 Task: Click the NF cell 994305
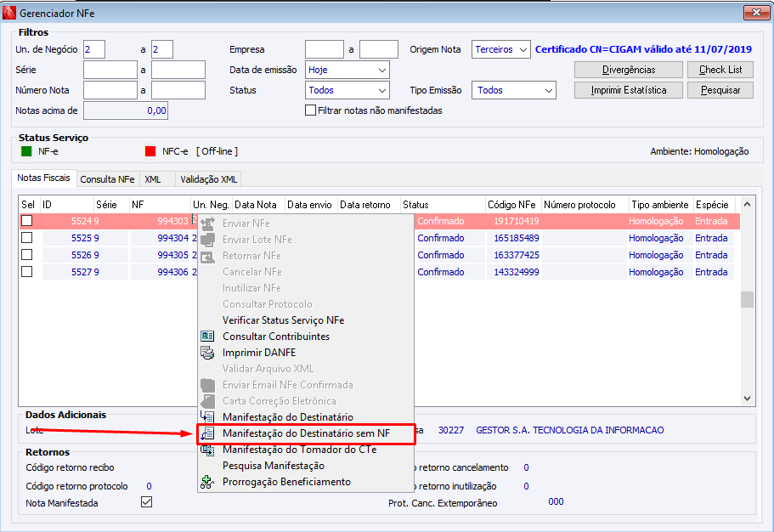tap(160, 255)
